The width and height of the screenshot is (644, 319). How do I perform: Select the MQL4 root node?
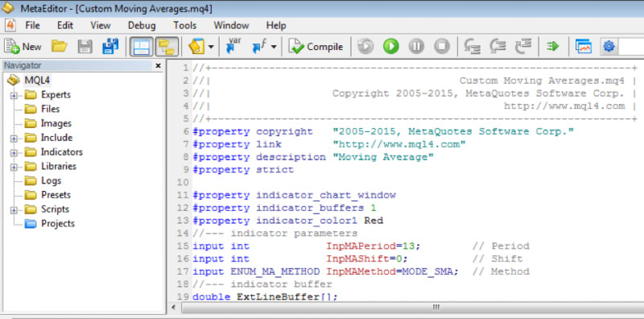tap(37, 81)
